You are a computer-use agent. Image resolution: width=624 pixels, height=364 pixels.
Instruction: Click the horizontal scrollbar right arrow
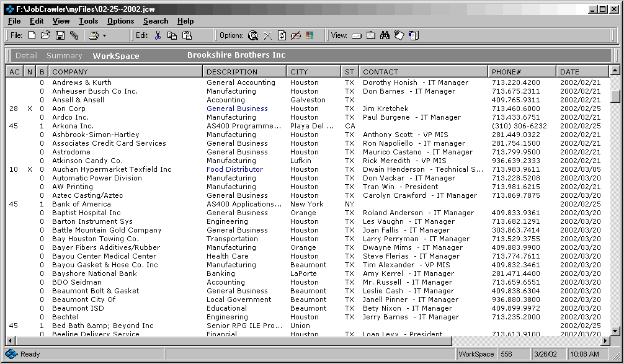point(605,340)
